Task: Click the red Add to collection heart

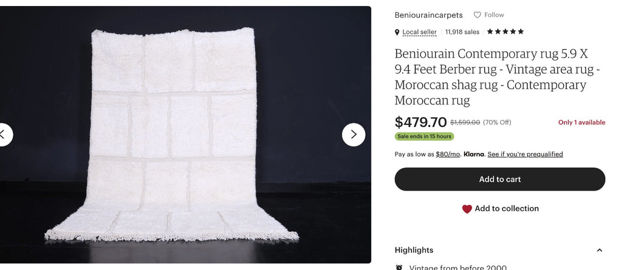Action: coord(467,209)
